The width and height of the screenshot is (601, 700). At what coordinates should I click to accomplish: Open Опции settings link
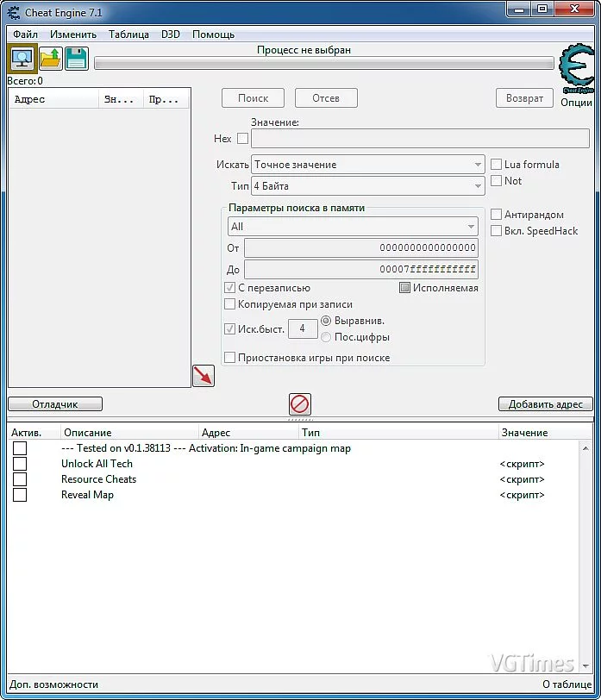click(577, 103)
